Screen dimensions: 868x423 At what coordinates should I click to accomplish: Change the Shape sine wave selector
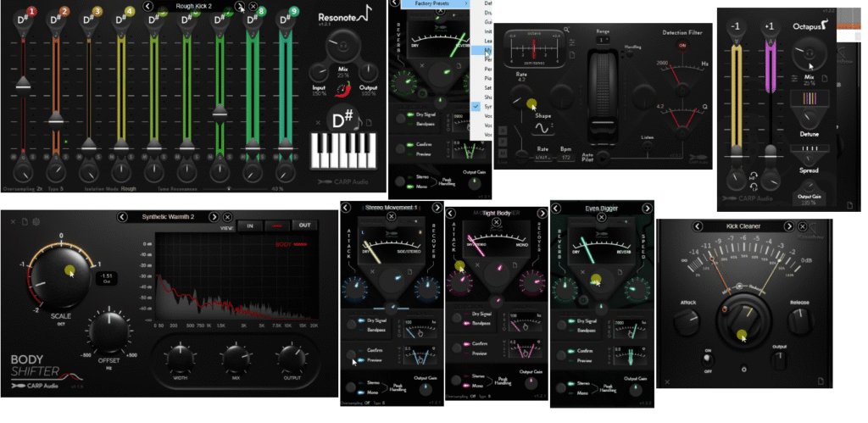pyautogui.click(x=542, y=129)
